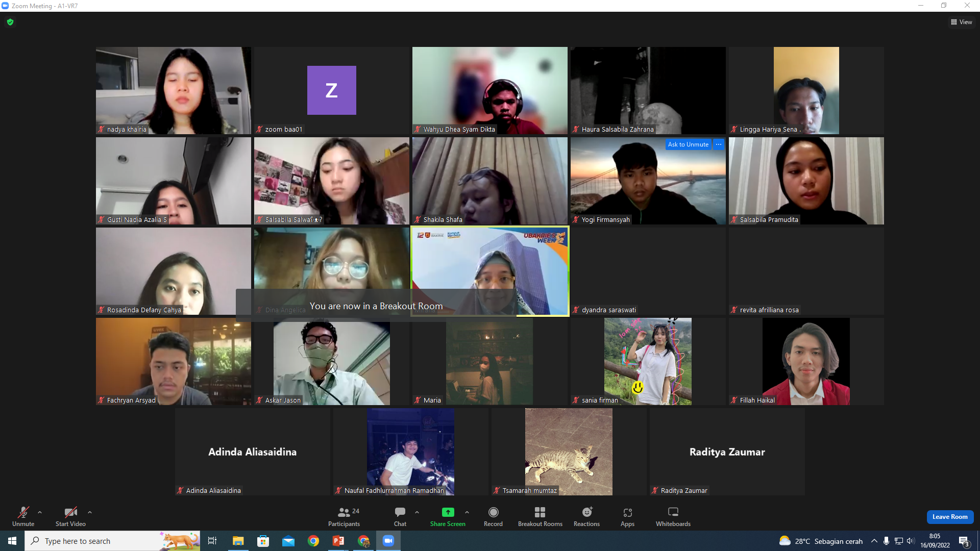Image resolution: width=980 pixels, height=551 pixels.
Task: Open Zoom Apps
Action: (627, 516)
